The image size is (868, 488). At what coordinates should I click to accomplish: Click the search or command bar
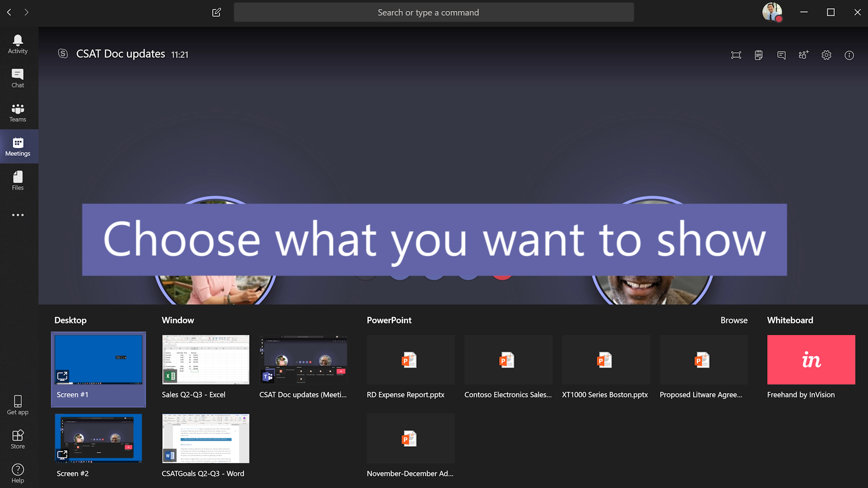pyautogui.click(x=434, y=12)
